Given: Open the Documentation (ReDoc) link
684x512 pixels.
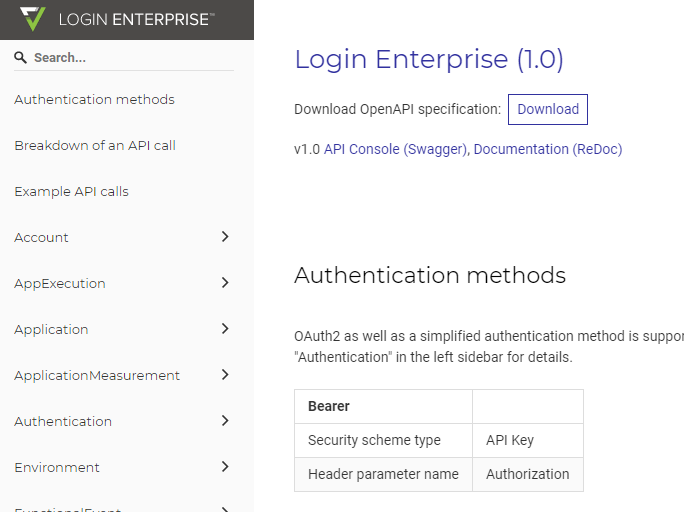Looking at the screenshot, I should coord(548,149).
